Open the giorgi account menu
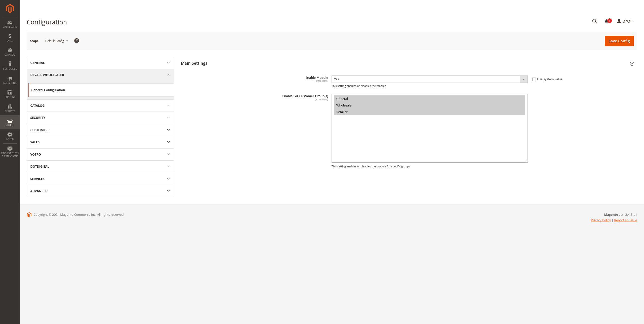The width and height of the screenshot is (644, 324). pos(626,21)
